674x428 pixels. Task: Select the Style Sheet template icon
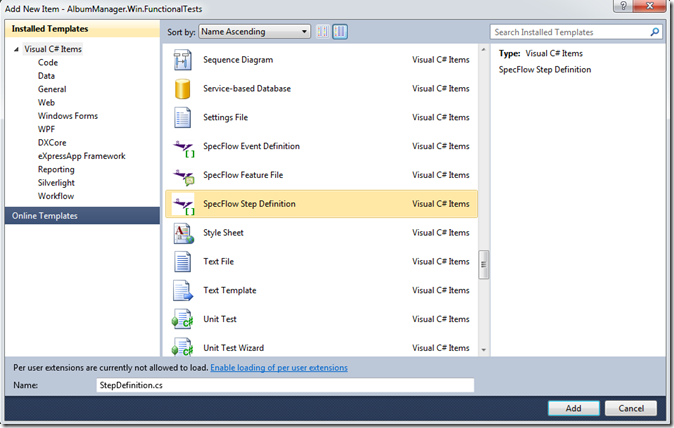pos(184,233)
